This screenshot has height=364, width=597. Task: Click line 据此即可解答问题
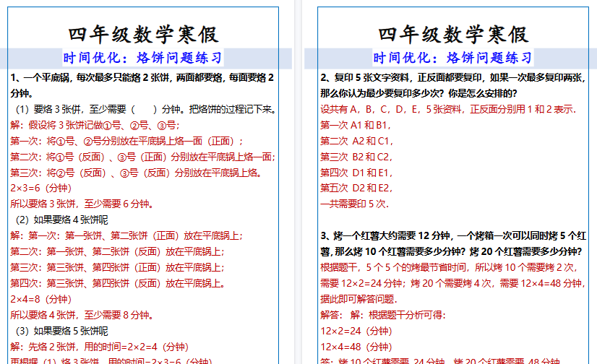tap(358, 299)
